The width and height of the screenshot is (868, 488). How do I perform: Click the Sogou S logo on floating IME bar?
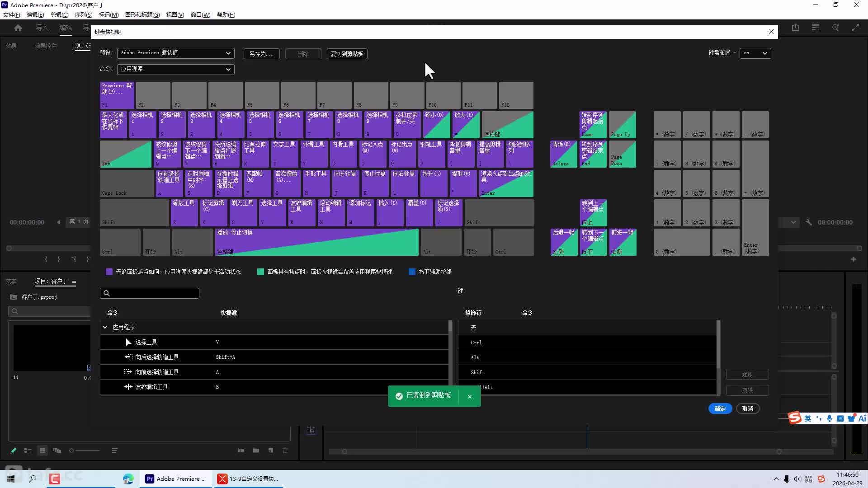(x=795, y=418)
